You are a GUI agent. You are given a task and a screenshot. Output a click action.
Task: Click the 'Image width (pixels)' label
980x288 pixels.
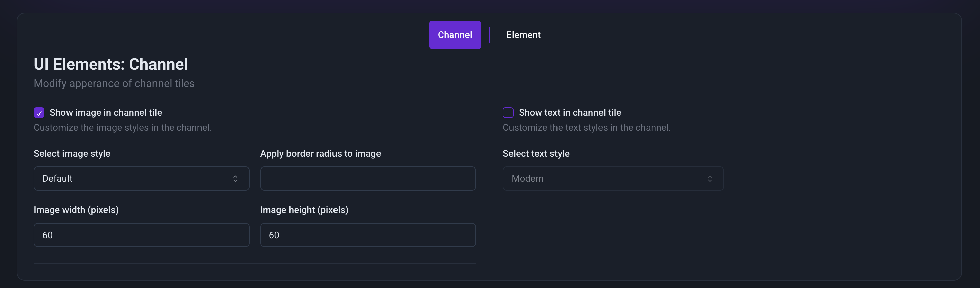tap(76, 210)
